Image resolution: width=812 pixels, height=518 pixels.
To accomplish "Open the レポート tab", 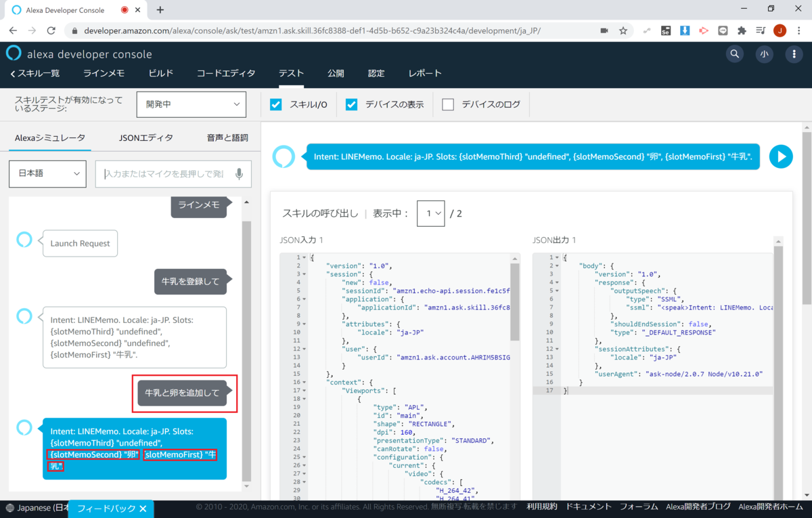I will 425,73.
